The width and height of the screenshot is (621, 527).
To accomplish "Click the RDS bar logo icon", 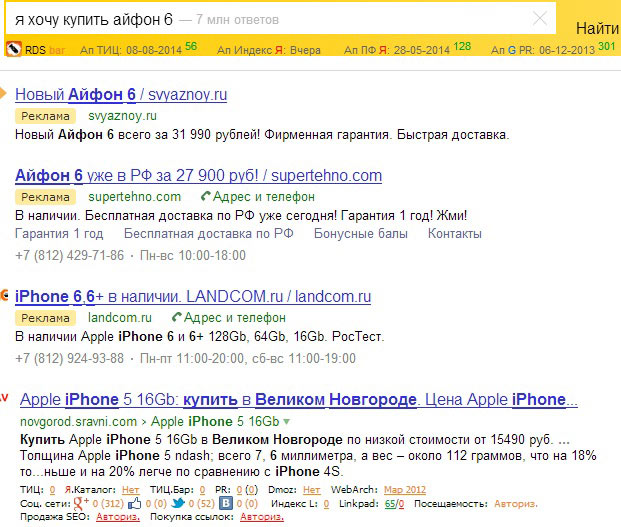I will tap(13, 49).
